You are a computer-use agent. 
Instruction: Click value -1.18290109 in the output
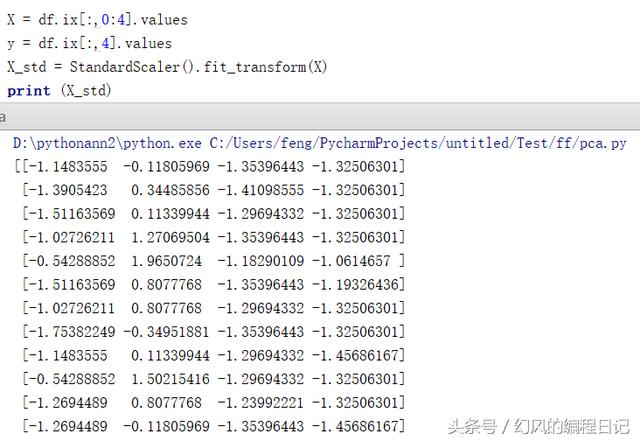(261, 261)
